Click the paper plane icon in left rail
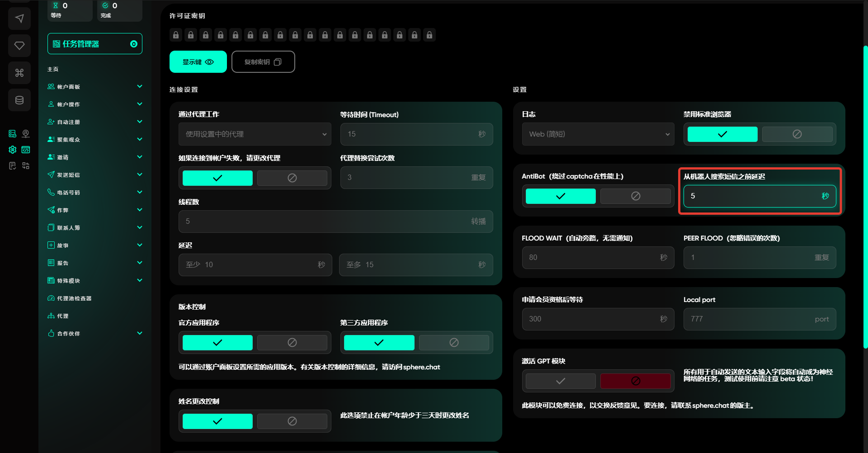 point(19,19)
